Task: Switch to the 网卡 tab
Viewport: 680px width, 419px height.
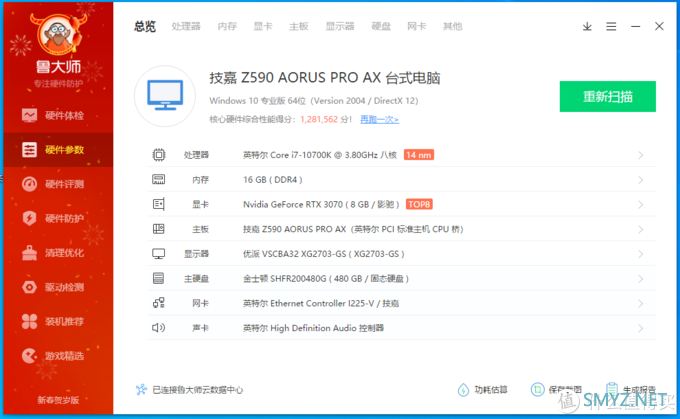Action: (x=417, y=26)
